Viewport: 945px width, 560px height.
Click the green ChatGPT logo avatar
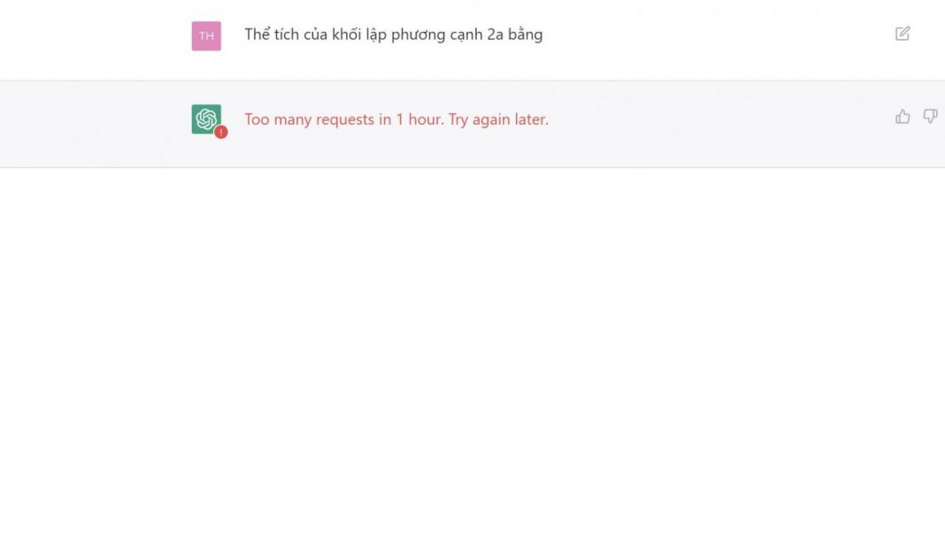[x=206, y=119]
